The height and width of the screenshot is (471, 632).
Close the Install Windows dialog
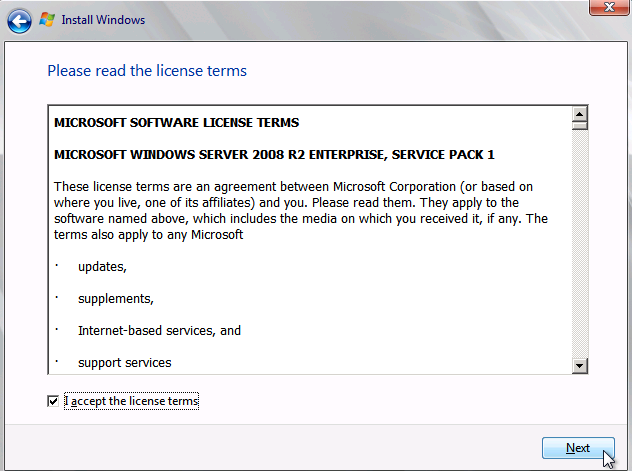pos(601,8)
